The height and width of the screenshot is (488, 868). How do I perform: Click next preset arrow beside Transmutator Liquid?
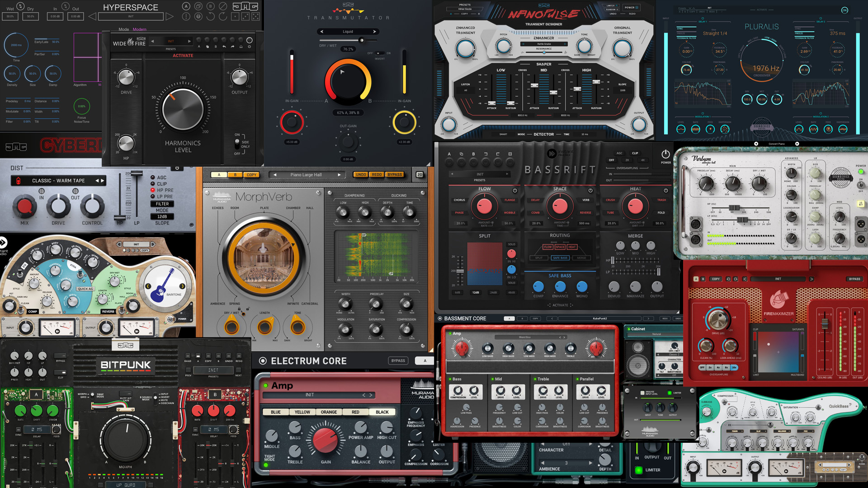(374, 32)
